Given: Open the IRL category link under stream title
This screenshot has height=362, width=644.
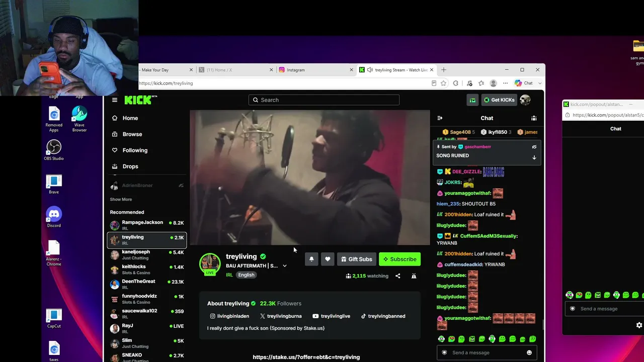Looking at the screenshot, I should coord(229,275).
